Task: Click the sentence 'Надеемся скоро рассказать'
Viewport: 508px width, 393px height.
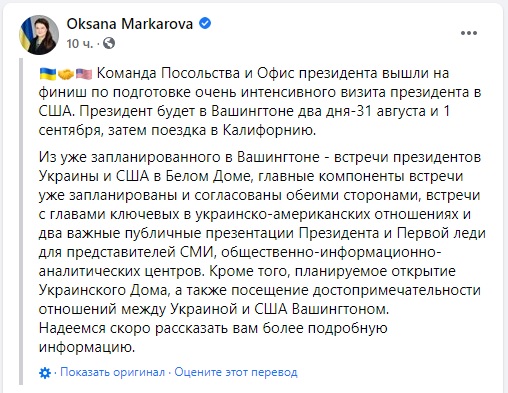Action: (213, 338)
